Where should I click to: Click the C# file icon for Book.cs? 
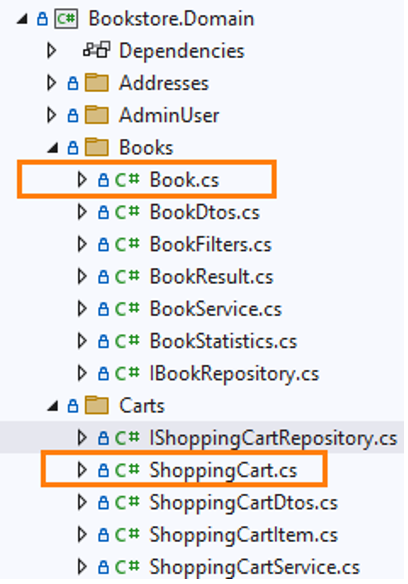pyautogui.click(x=127, y=180)
